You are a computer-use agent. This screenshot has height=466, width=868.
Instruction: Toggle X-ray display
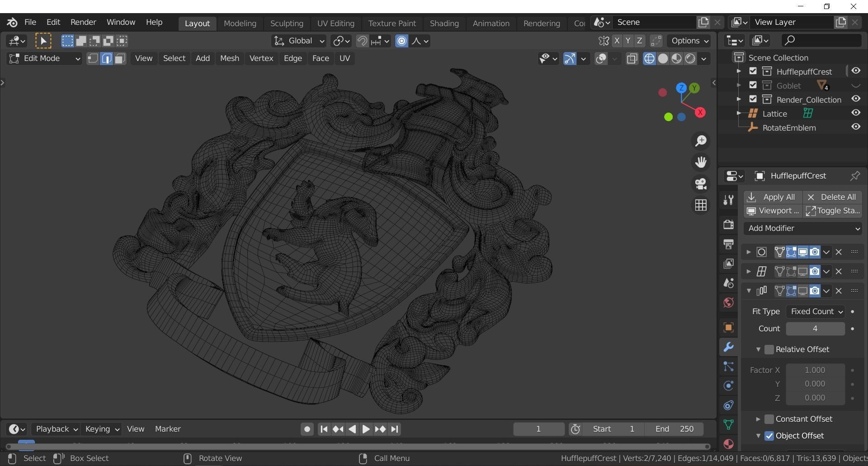tap(632, 59)
